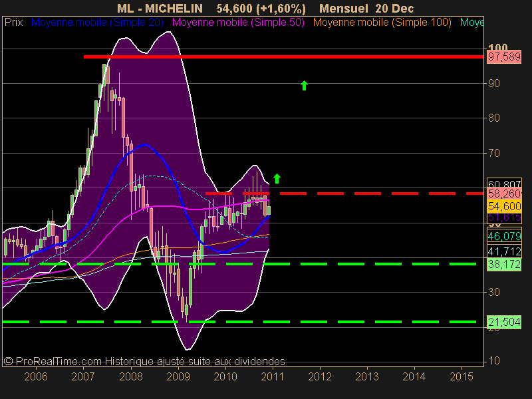Click the 30 price axis tick label
Image resolution: width=532 pixels, height=399 pixels.
pos(494,292)
